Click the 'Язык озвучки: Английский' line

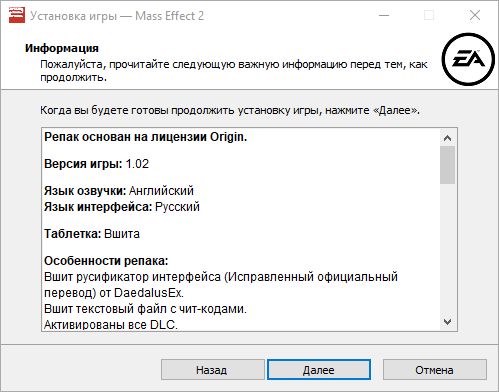119,191
